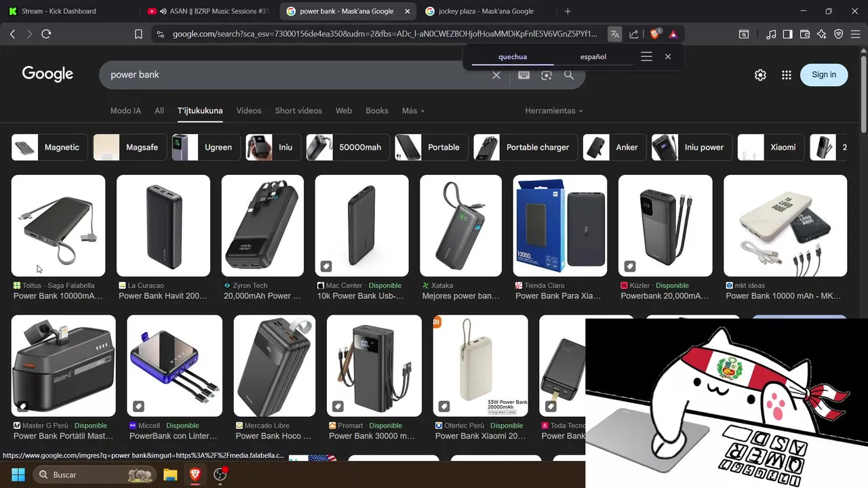Screen dimensions: 868x488
Task: Open the share page icon
Action: point(633,34)
